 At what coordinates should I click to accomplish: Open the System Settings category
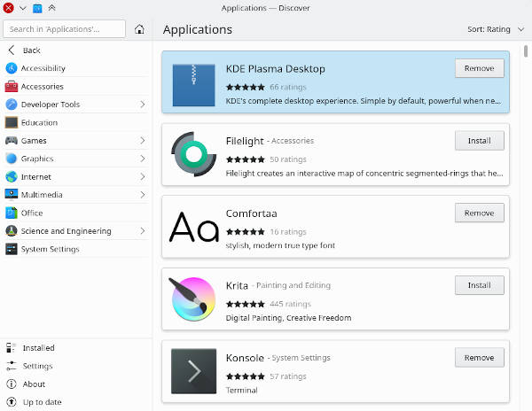76,249
